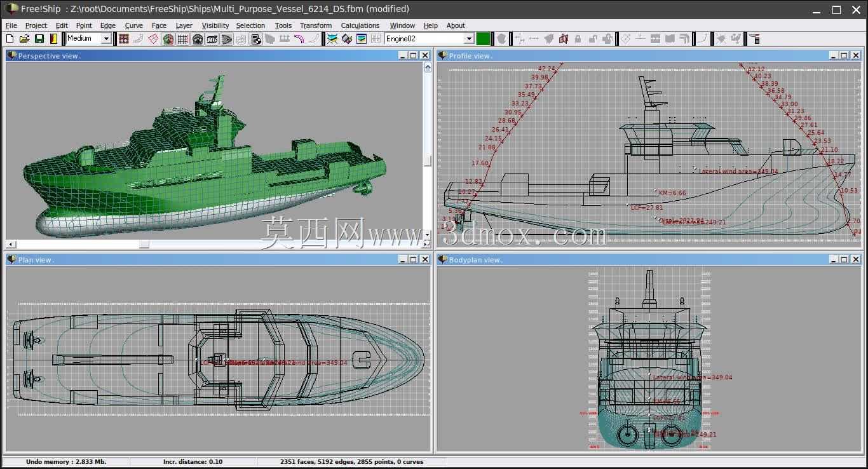
Task: Toggle interior edges red diamond icon
Action: pyautogui.click(x=153, y=39)
